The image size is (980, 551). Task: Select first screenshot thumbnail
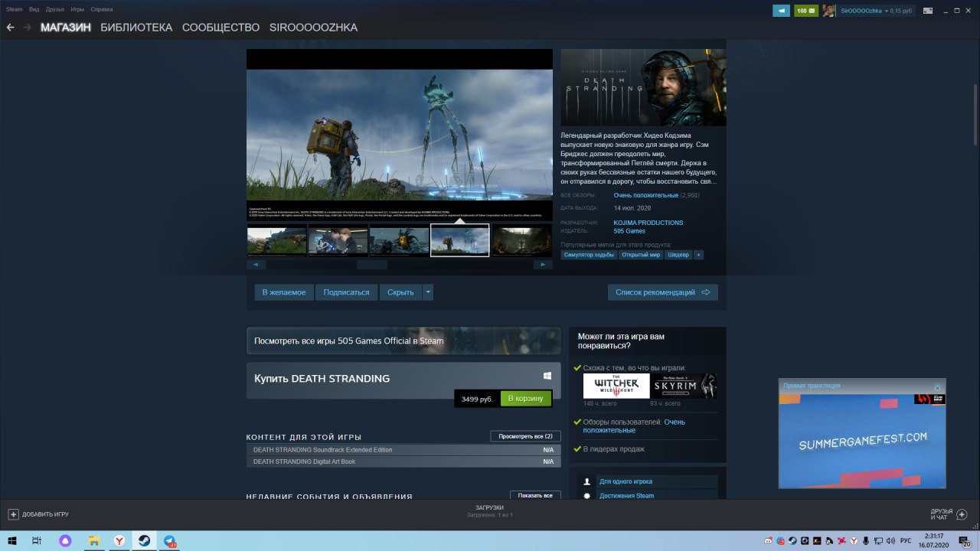click(276, 240)
